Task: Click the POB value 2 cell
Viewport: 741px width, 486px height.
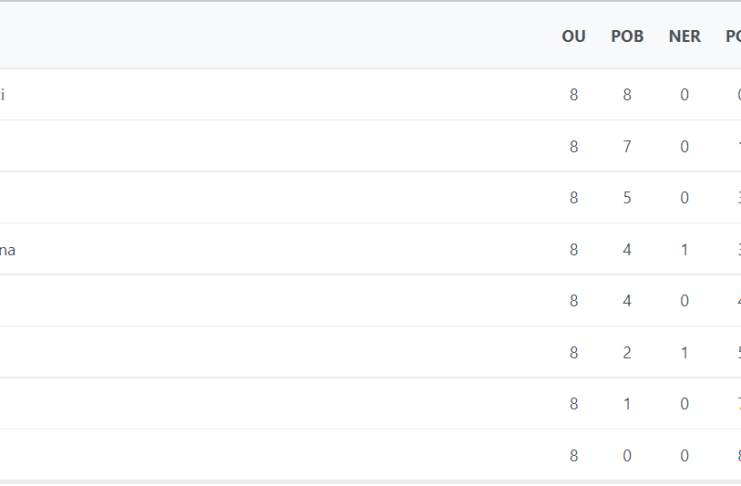Action: 627,353
